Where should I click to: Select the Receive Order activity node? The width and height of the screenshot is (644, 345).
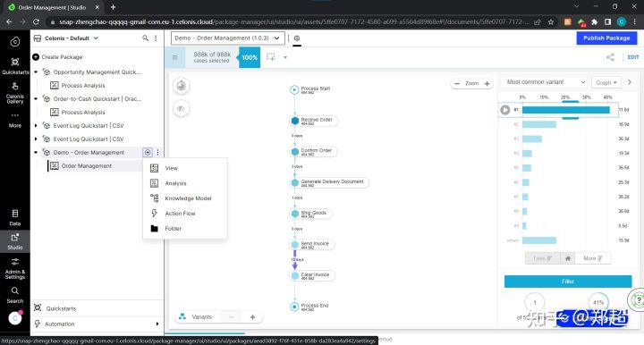tap(313, 121)
